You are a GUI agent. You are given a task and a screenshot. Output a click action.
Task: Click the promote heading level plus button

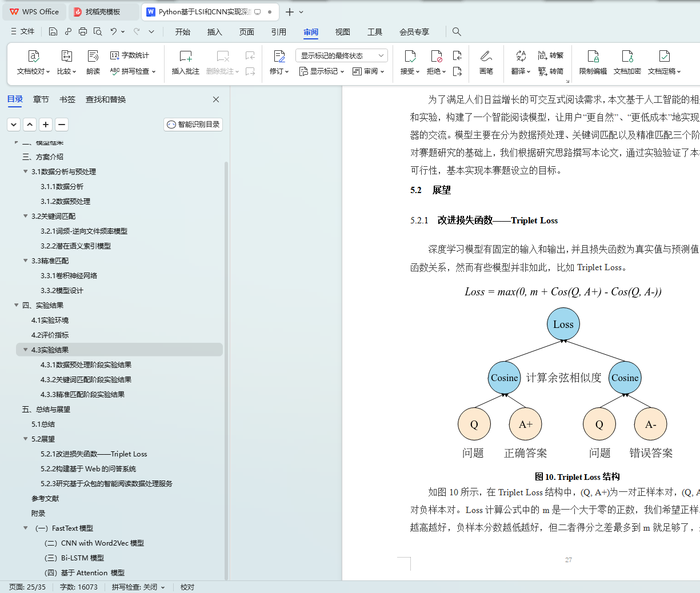pos(46,125)
